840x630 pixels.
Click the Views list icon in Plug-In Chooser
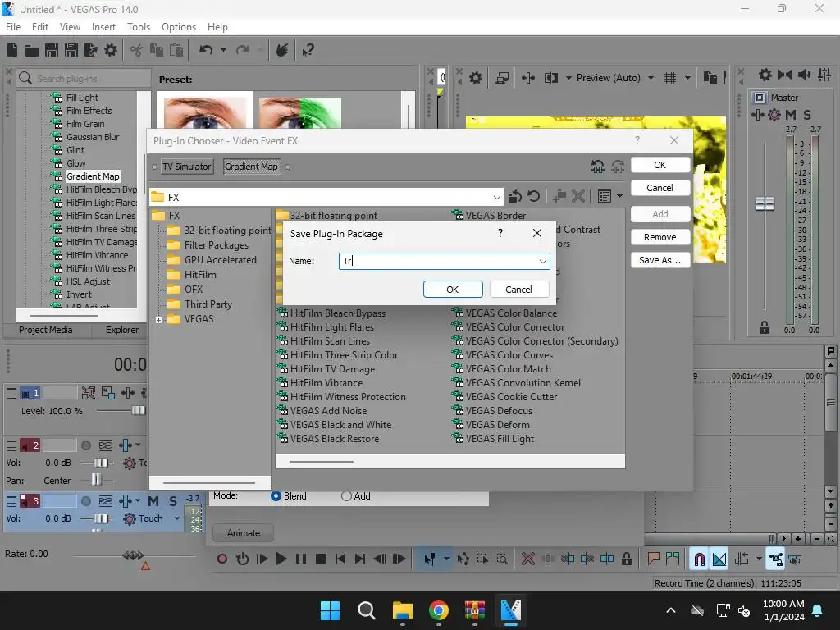605,197
